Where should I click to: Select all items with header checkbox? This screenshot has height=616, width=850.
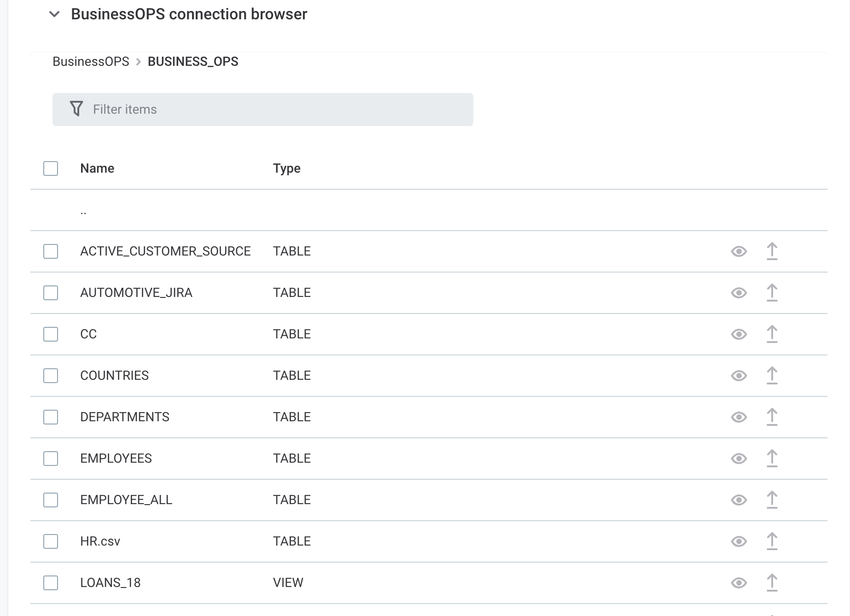click(51, 169)
